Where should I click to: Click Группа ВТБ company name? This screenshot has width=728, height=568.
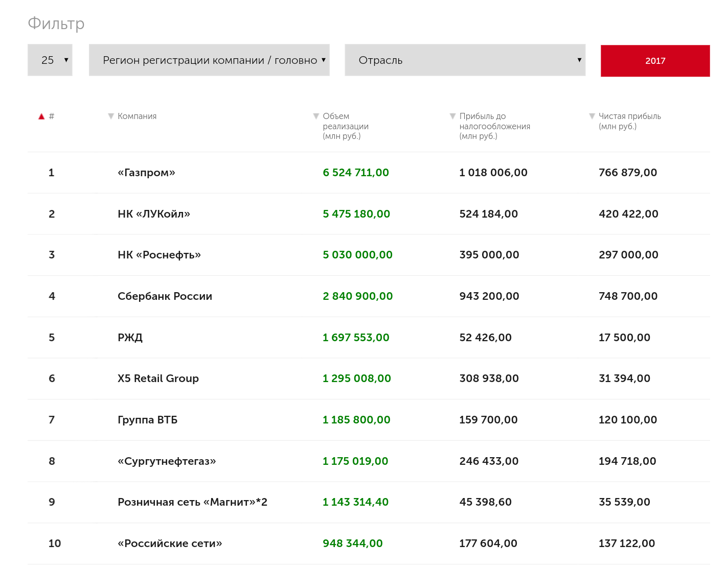(147, 420)
